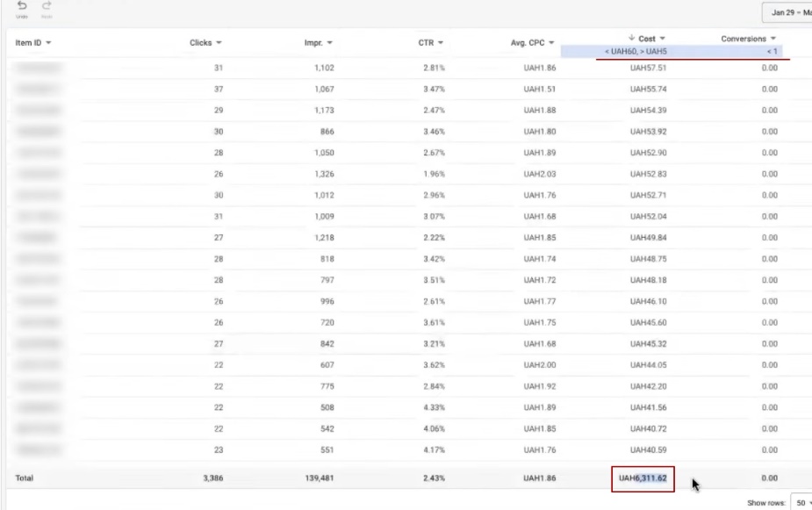Open the Clicks column dropdown arrow

(x=219, y=43)
